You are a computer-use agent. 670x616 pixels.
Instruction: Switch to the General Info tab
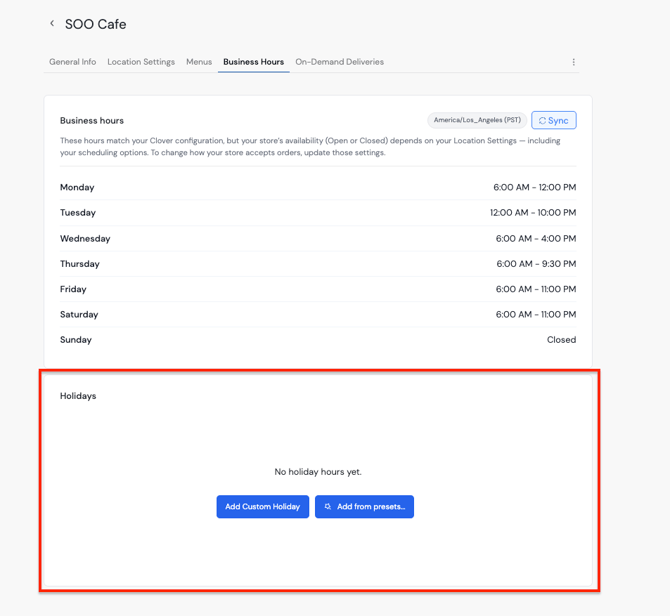pos(73,62)
